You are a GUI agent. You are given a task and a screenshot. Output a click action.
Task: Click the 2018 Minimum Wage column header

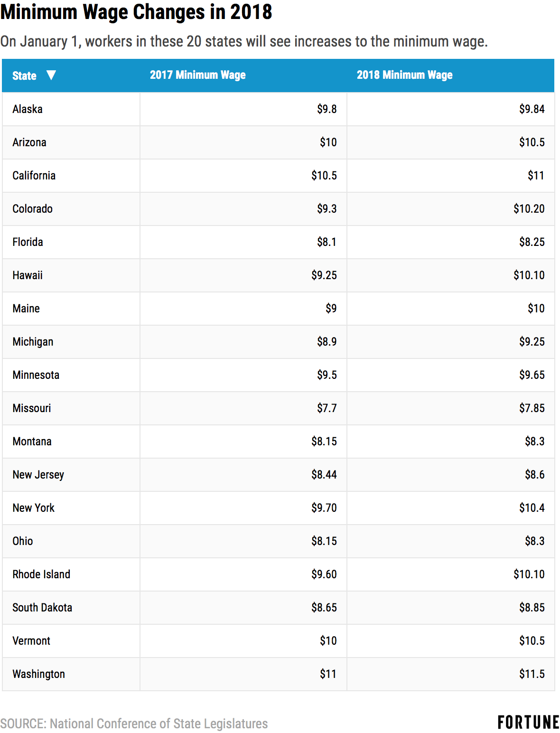pos(404,75)
